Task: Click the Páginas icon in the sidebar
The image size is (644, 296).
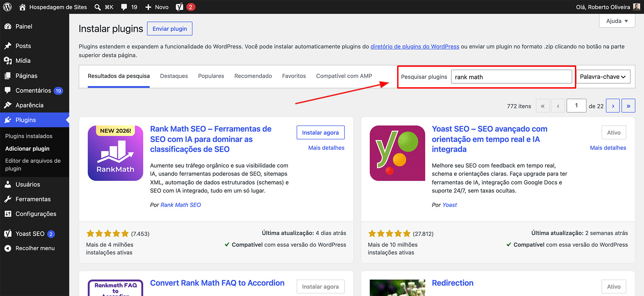Action: (x=8, y=76)
